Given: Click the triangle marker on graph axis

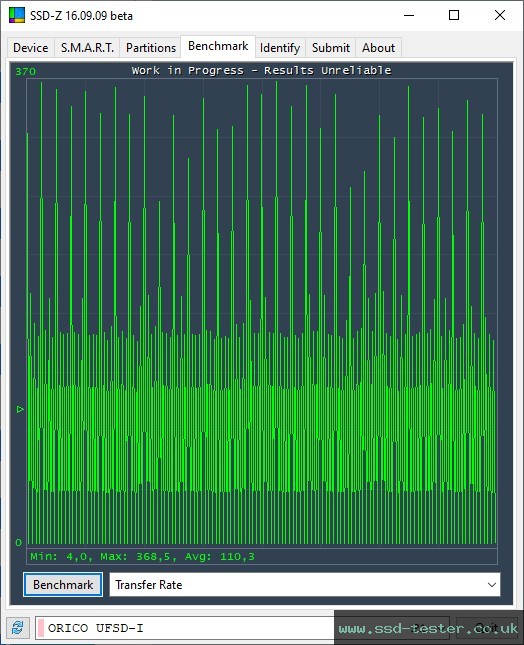Looking at the screenshot, I should [x=20, y=409].
